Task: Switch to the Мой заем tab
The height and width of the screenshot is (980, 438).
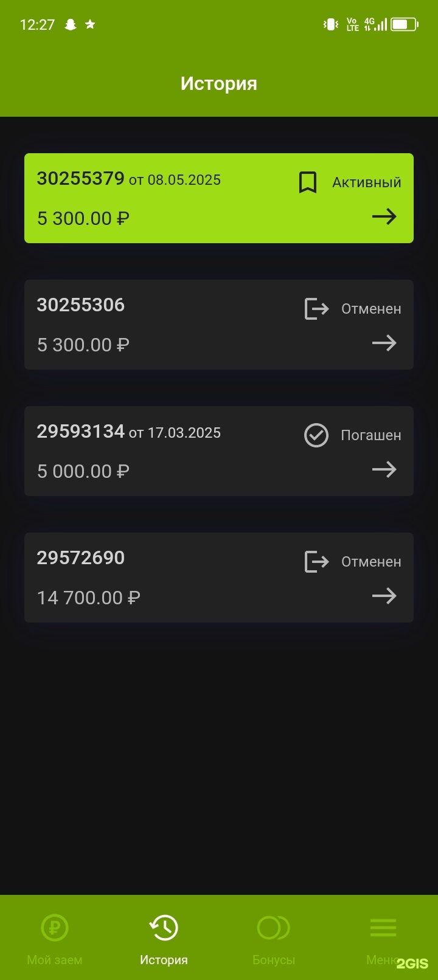Action: [x=55, y=960]
